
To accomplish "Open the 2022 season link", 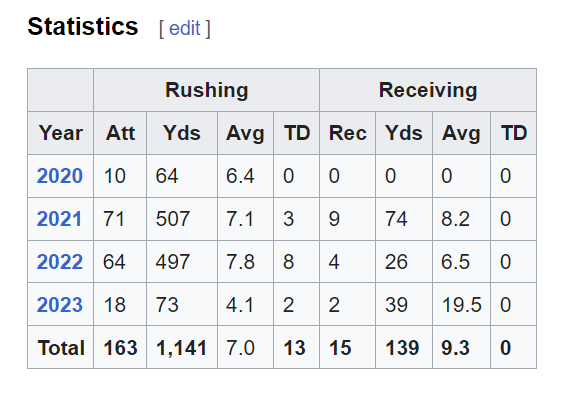I will click(60, 262).
